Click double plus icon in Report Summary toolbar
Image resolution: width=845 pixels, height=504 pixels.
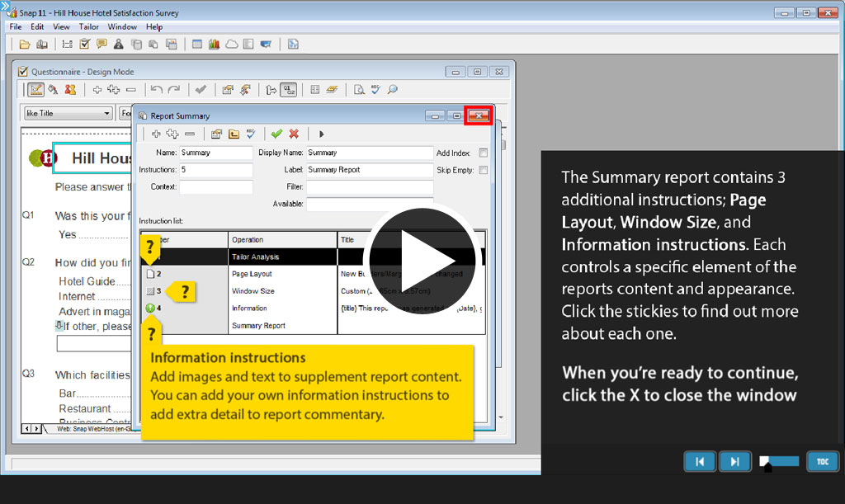(x=172, y=134)
